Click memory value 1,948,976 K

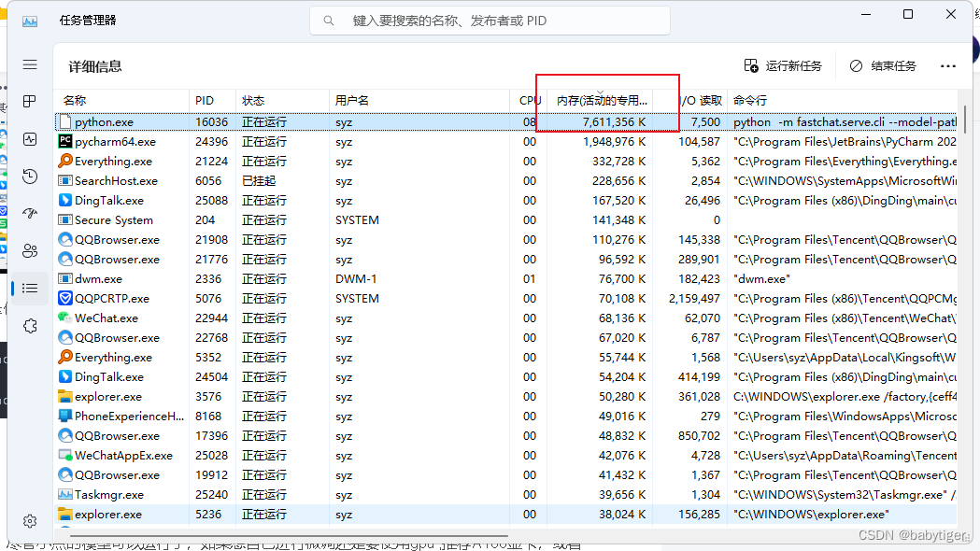click(x=614, y=142)
